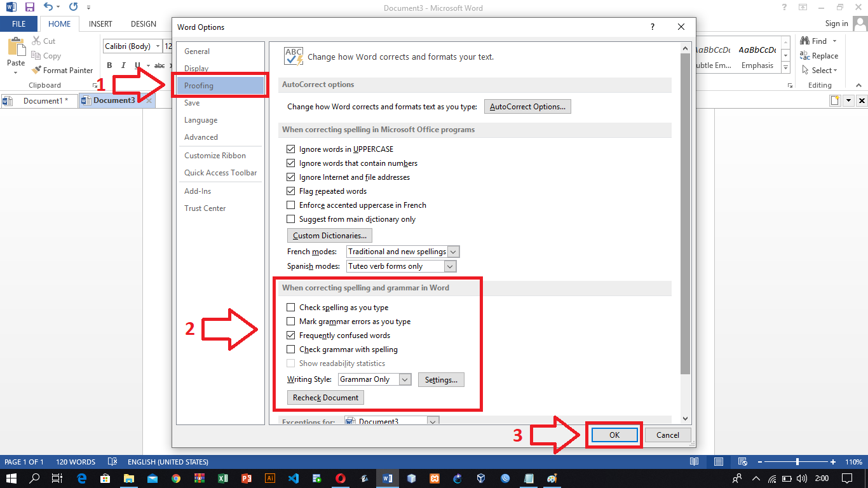Apply Italic formatting from the ribbon
Screen dimensions: 868x488
[x=123, y=65]
